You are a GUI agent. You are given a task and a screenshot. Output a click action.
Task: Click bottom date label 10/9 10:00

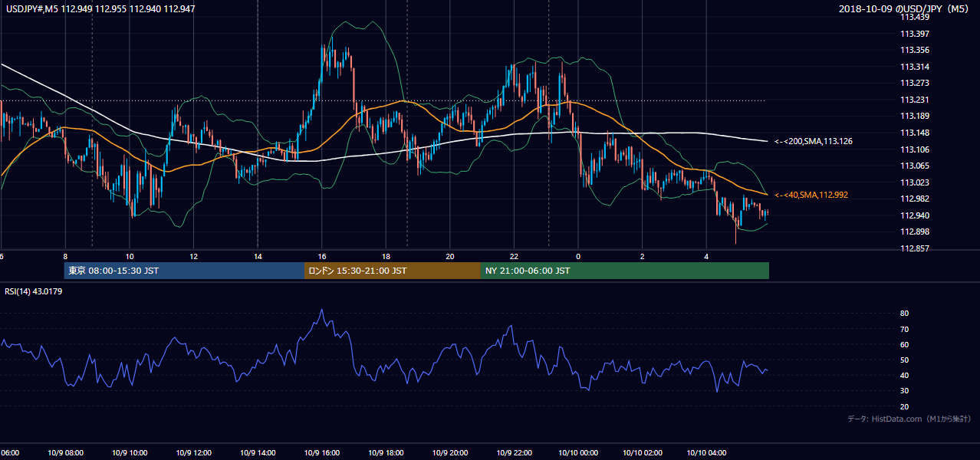point(130,452)
